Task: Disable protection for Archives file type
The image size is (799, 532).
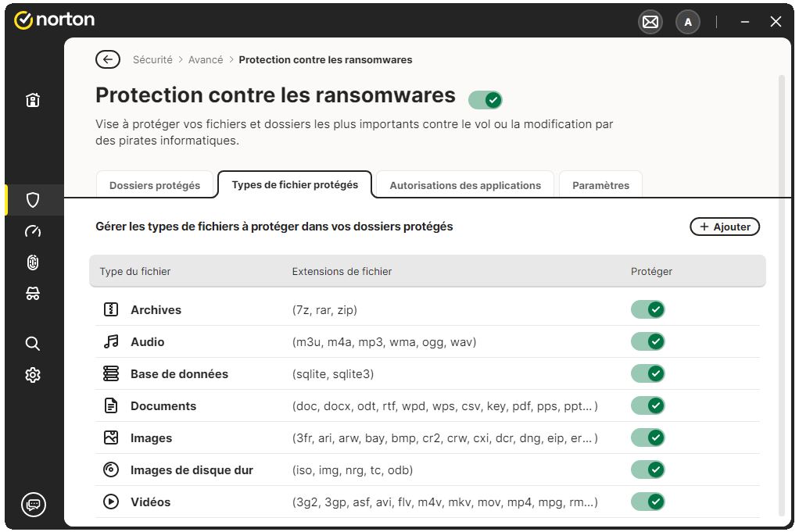Action: [x=647, y=310]
